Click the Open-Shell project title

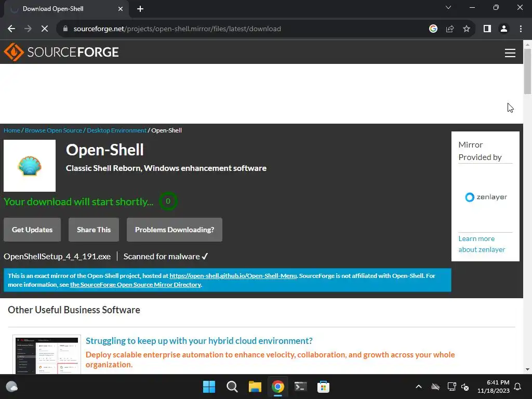[x=105, y=150]
